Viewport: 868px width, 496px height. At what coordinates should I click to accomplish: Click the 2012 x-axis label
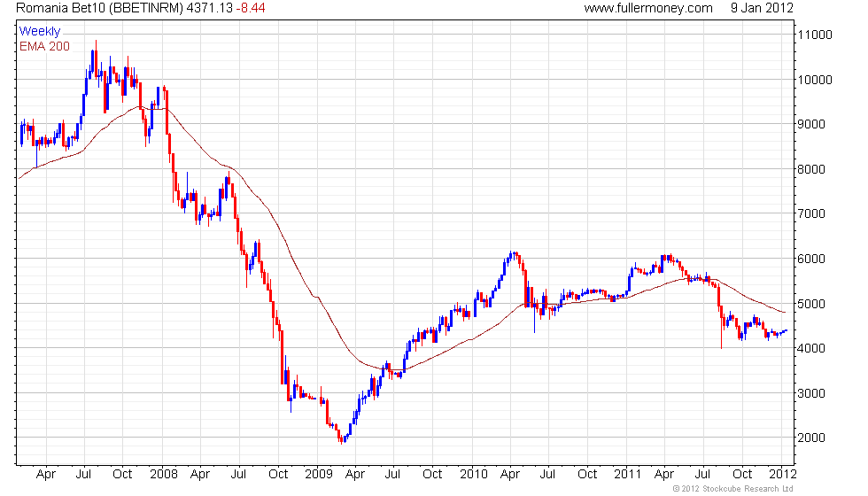point(783,475)
